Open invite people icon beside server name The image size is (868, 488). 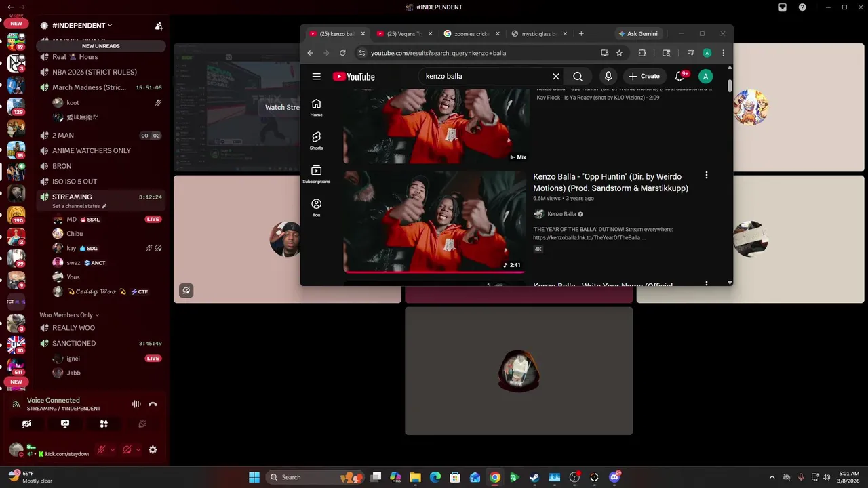[x=159, y=26]
